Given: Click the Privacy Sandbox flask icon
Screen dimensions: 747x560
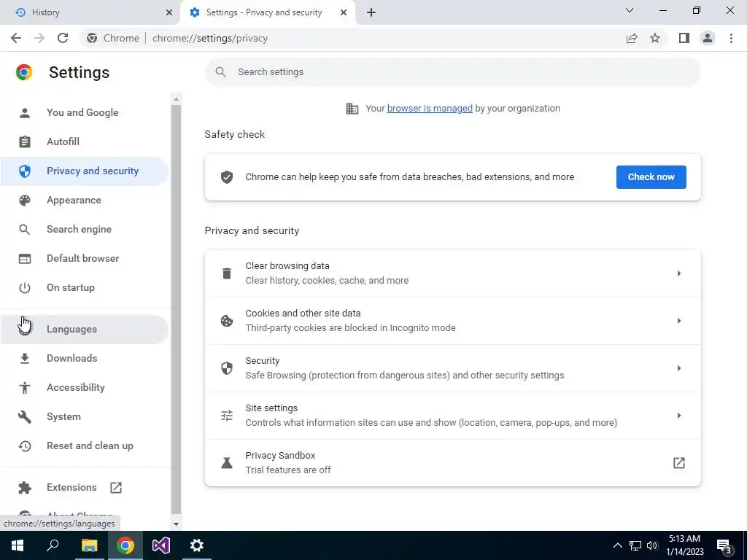Looking at the screenshot, I should pyautogui.click(x=227, y=463).
